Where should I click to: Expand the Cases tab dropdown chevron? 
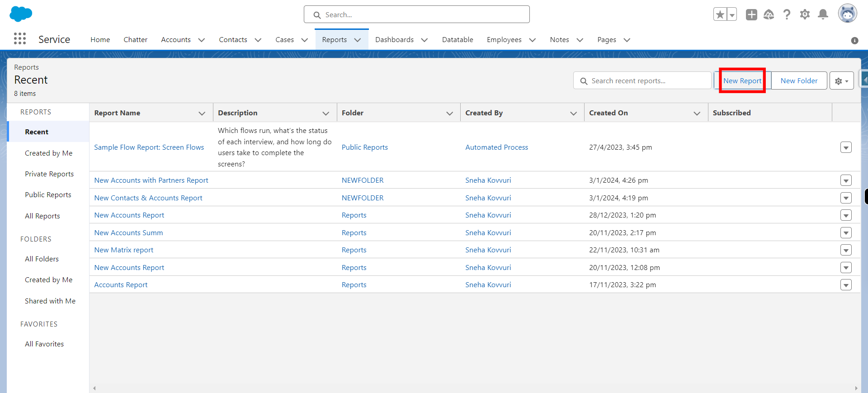tap(305, 40)
